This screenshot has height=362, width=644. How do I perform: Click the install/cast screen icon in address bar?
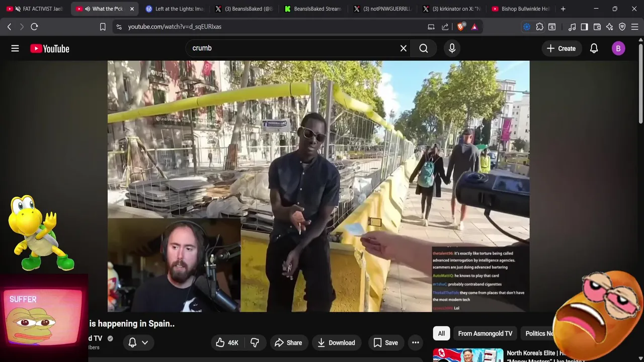(431, 27)
